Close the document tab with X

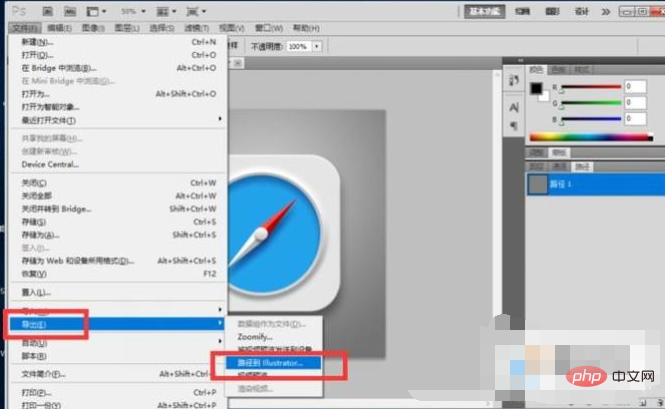(238, 63)
